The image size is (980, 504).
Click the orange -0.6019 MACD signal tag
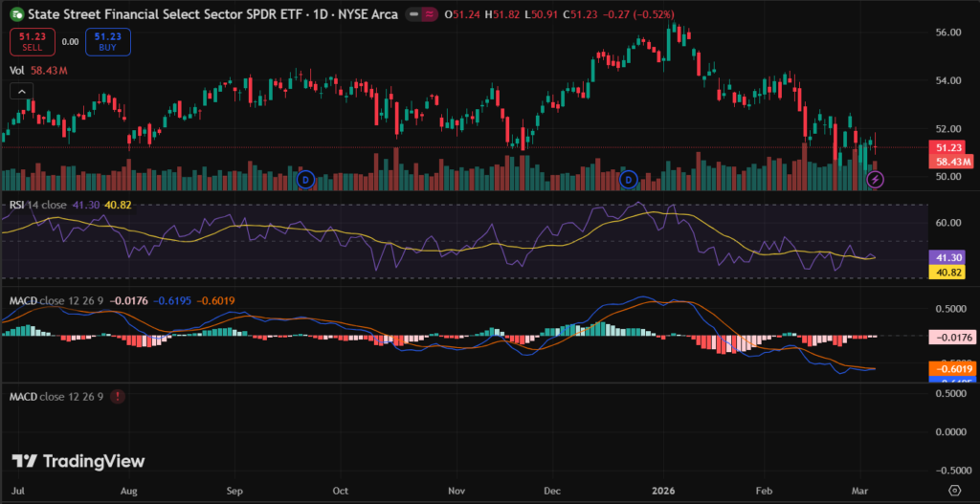coord(948,369)
